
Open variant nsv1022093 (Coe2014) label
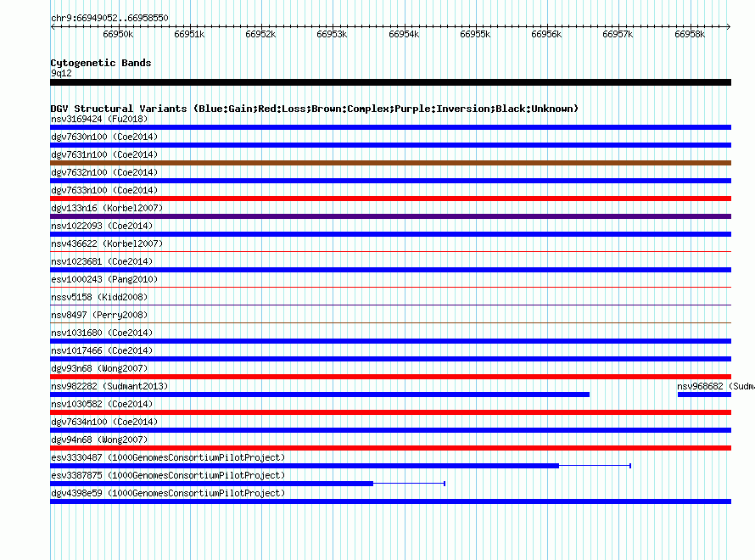coord(102,226)
